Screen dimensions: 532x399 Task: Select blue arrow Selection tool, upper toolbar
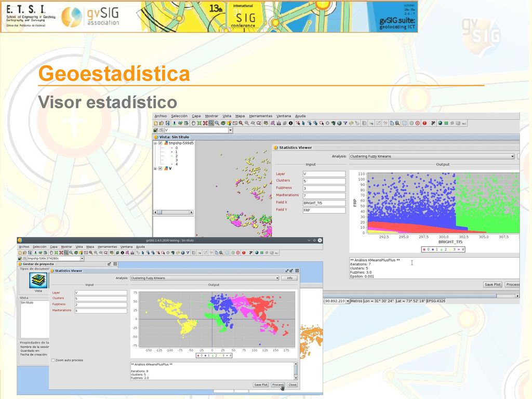click(x=303, y=123)
